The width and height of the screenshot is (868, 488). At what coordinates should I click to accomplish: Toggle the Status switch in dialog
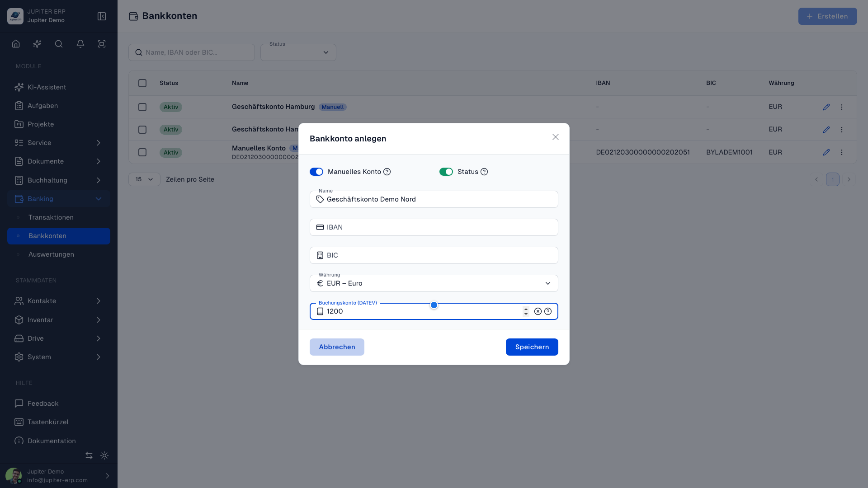coord(446,172)
